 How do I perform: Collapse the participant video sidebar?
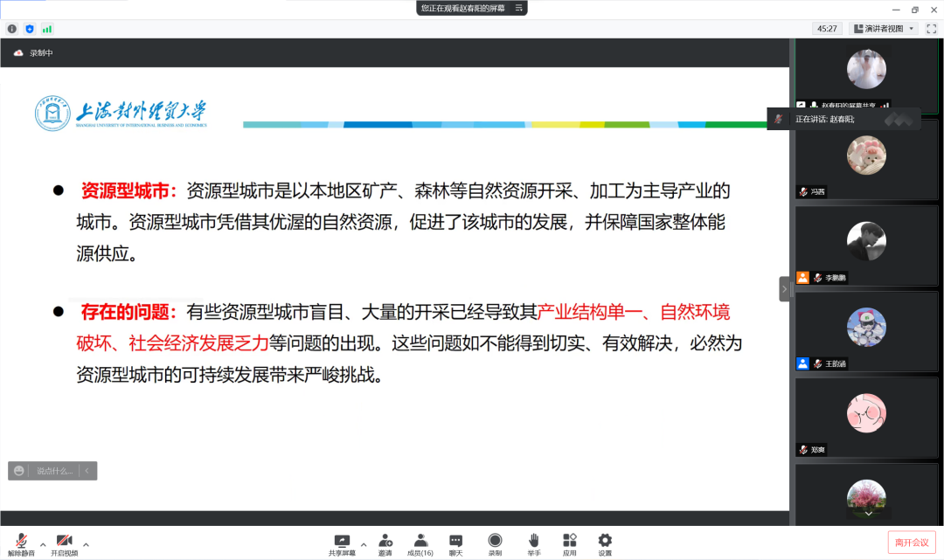point(785,288)
